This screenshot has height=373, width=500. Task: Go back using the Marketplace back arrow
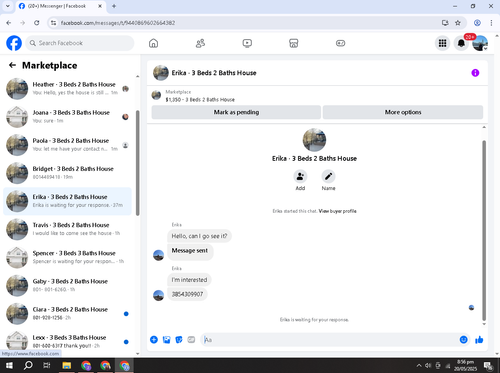[12, 65]
